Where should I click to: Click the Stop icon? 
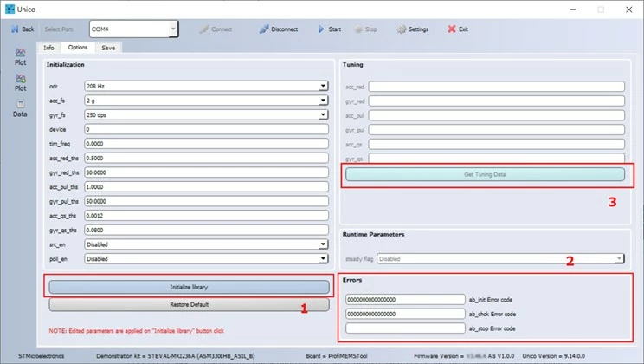(358, 29)
